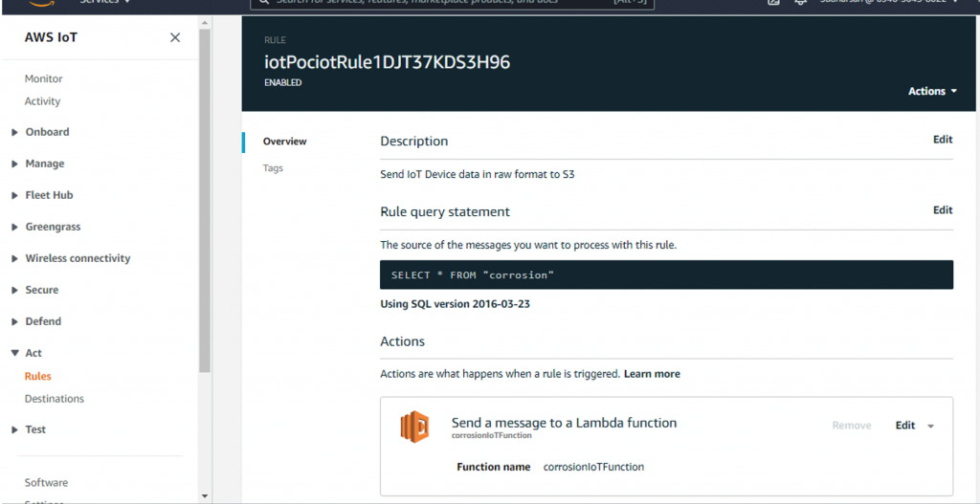Expand the Secure section

[35, 290]
